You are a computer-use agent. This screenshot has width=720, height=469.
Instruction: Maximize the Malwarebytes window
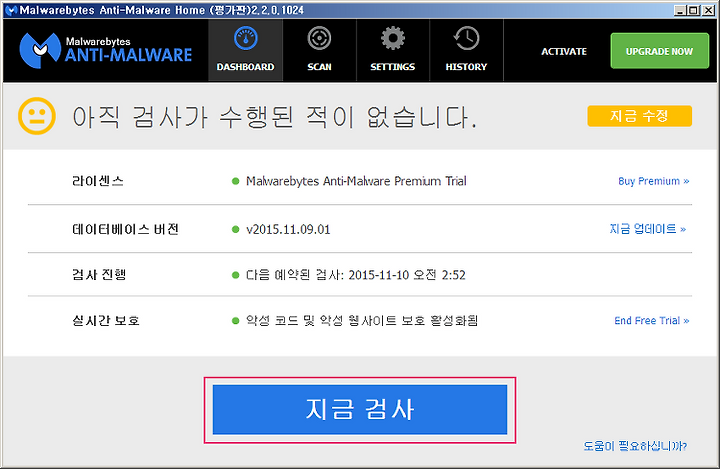(693, 10)
